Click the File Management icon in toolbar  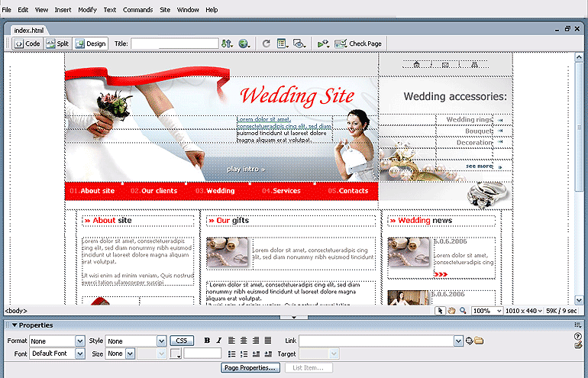pos(227,44)
